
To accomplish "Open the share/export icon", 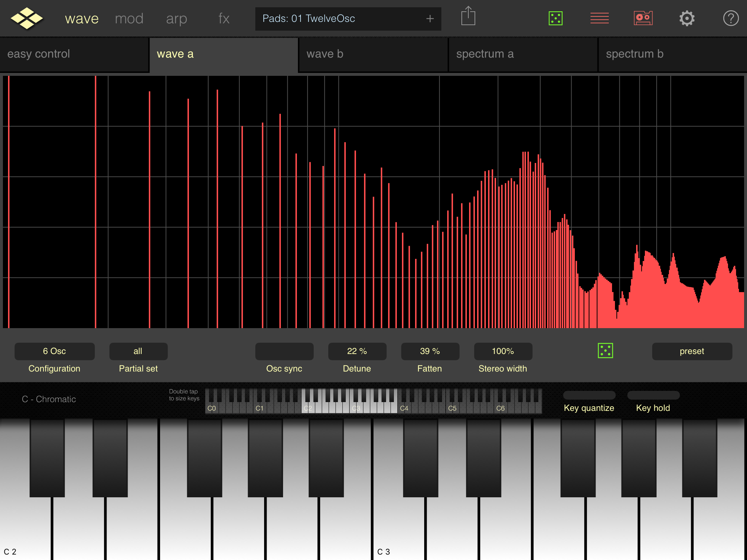I will click(x=468, y=16).
